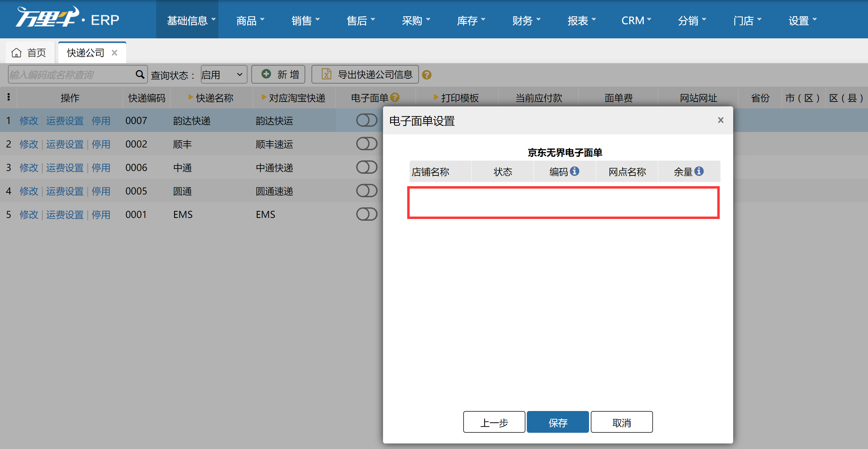Click the three-dot column options icon in table header
Screen dimensions: 868x449
8,97
